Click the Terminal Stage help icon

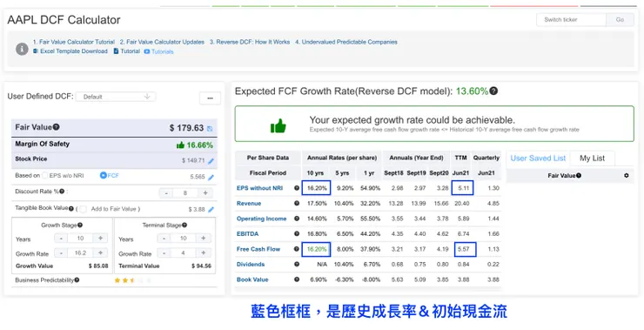click(184, 226)
